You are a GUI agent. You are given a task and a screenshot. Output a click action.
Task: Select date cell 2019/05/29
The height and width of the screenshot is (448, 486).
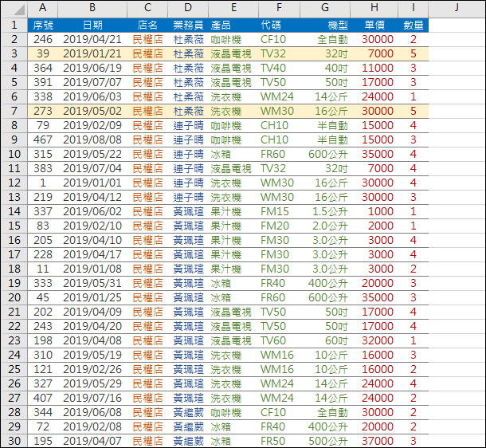(x=92, y=383)
